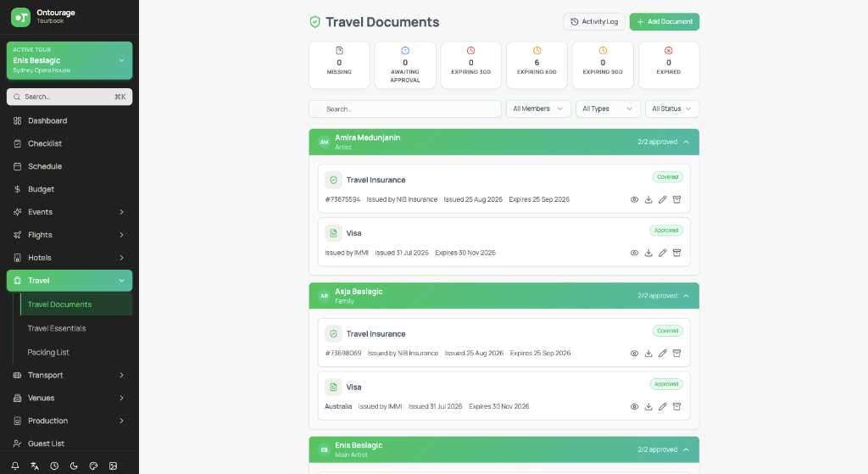Archive Asja Beslagic's Travel Insurance document
Screen dimensions: 868x474
(x=676, y=354)
